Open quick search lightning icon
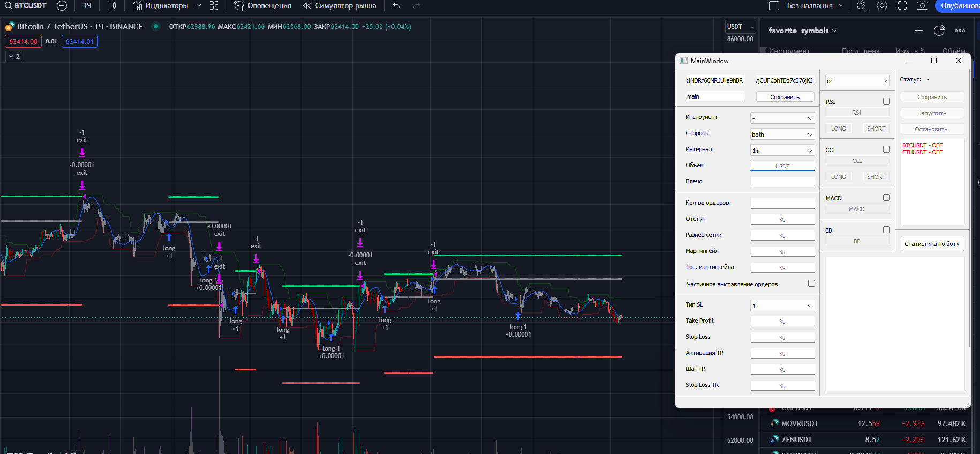The width and height of the screenshot is (980, 454). 862,5
